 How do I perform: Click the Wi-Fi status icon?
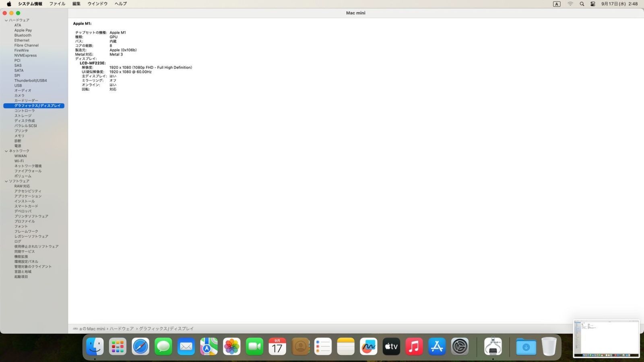(x=570, y=4)
